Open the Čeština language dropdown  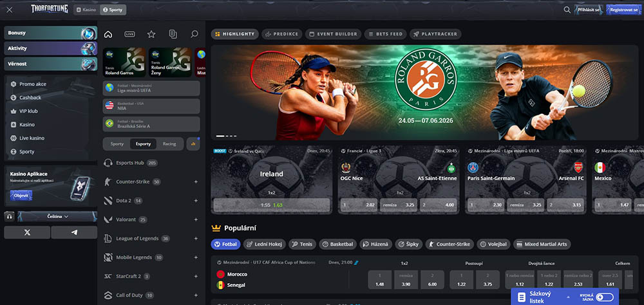57,216
